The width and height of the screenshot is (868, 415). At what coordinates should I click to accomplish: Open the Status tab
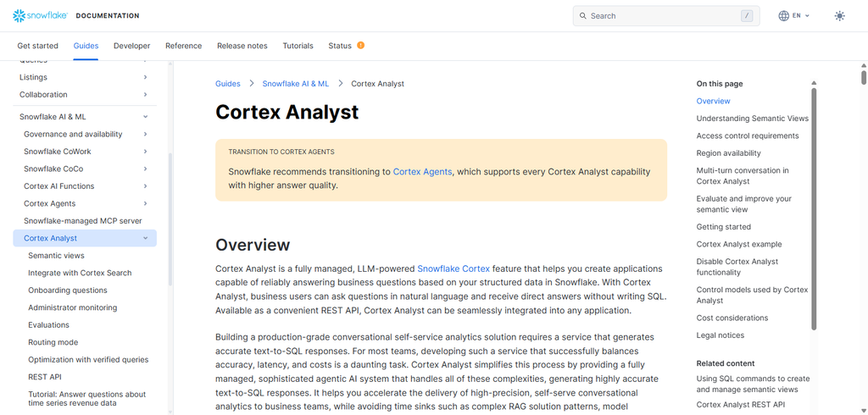coord(340,46)
